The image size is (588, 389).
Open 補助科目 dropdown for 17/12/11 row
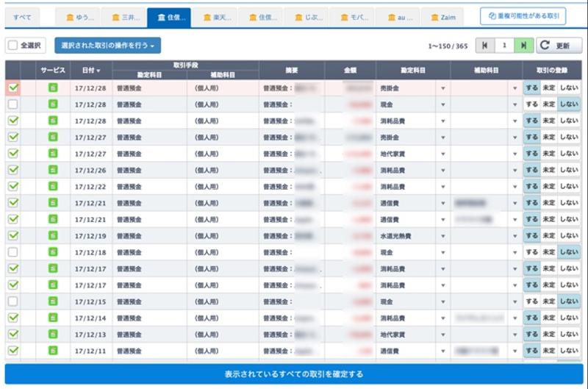(515, 351)
